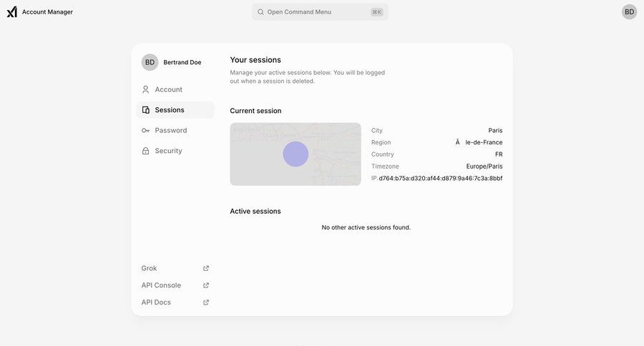
Task: Click the City field label
Action: tap(376, 131)
